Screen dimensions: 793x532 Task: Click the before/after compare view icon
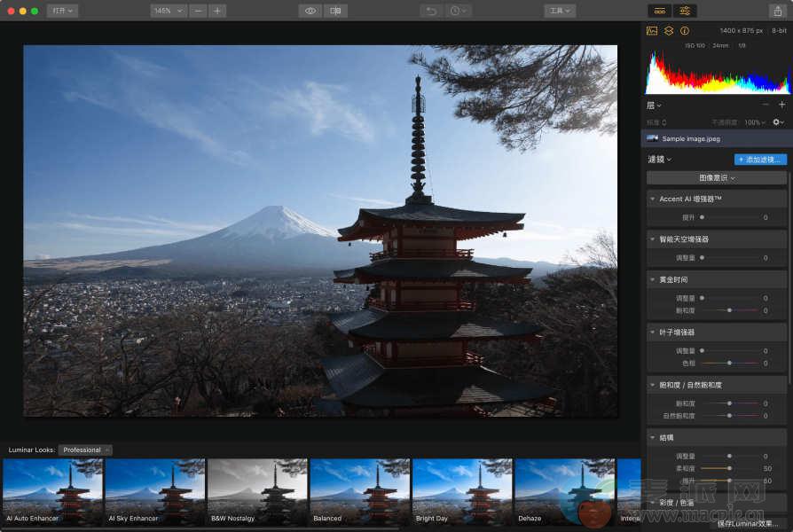(x=334, y=11)
